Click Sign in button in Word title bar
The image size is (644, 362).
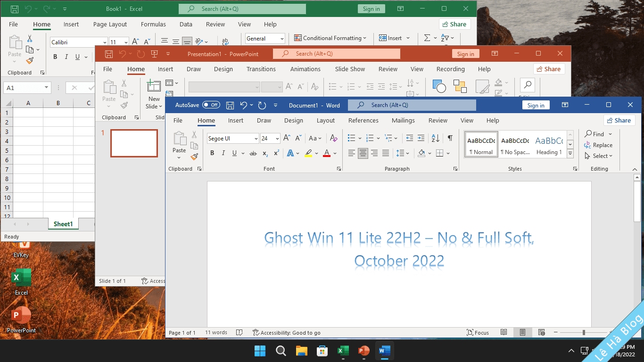pos(536,105)
